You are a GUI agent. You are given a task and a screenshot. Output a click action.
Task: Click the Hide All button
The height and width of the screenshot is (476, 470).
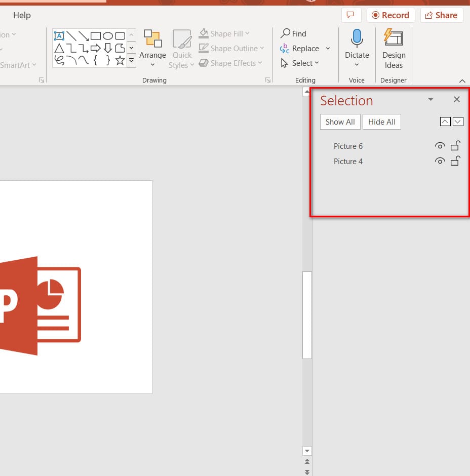(382, 122)
